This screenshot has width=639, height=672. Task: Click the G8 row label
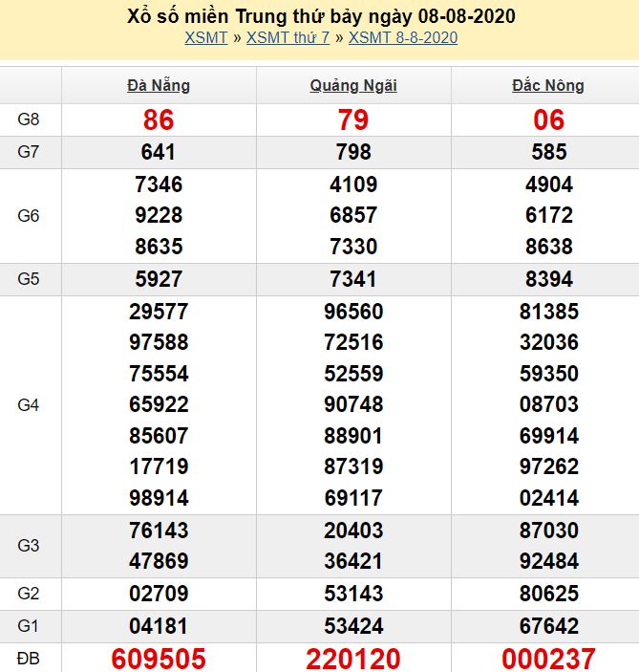pos(29,119)
